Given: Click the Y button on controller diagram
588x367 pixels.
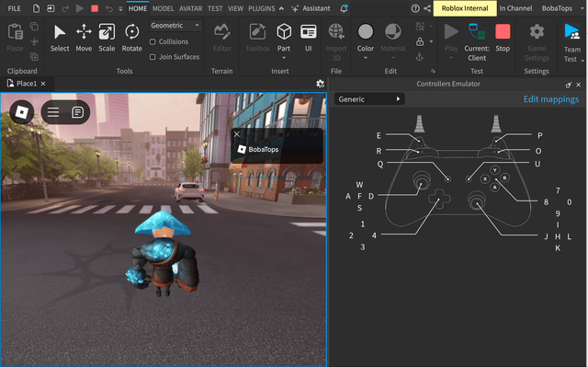Looking at the screenshot, I should (494, 170).
